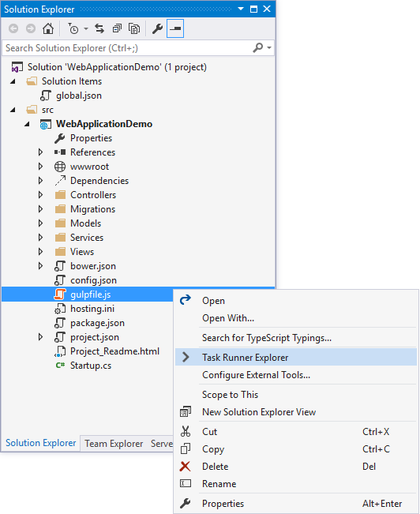
Task: Choose Task Runner Explorer menu entry
Action: pos(296,358)
